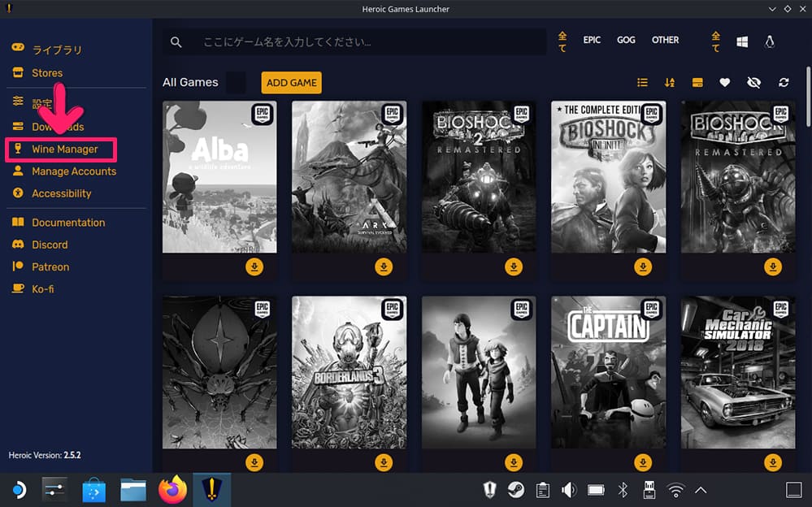
Task: Open the two boys walking game card
Action: click(479, 372)
